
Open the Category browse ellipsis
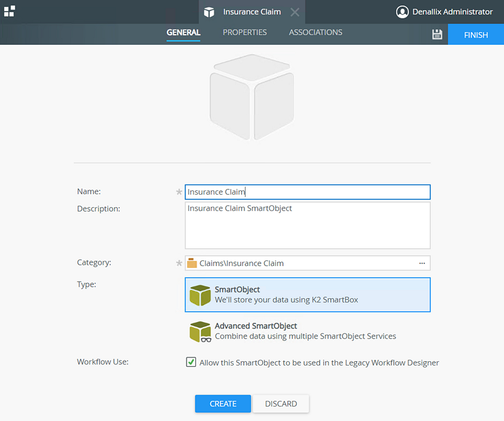click(x=422, y=263)
